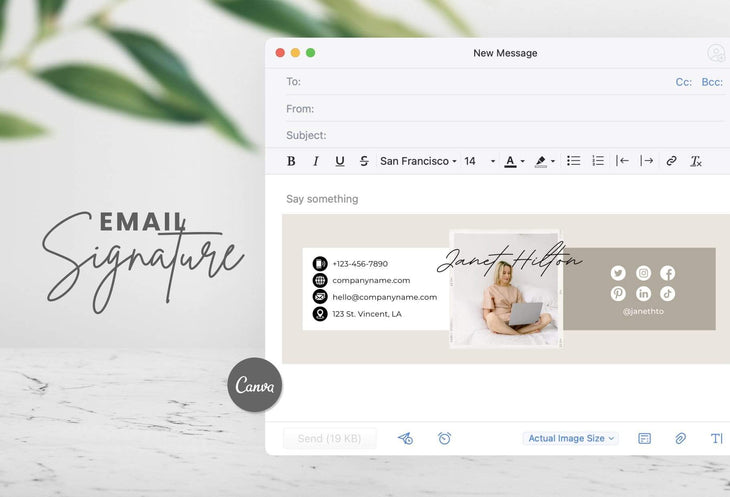Clear text formatting
Screen dimensions: 730x497
[x=696, y=161]
